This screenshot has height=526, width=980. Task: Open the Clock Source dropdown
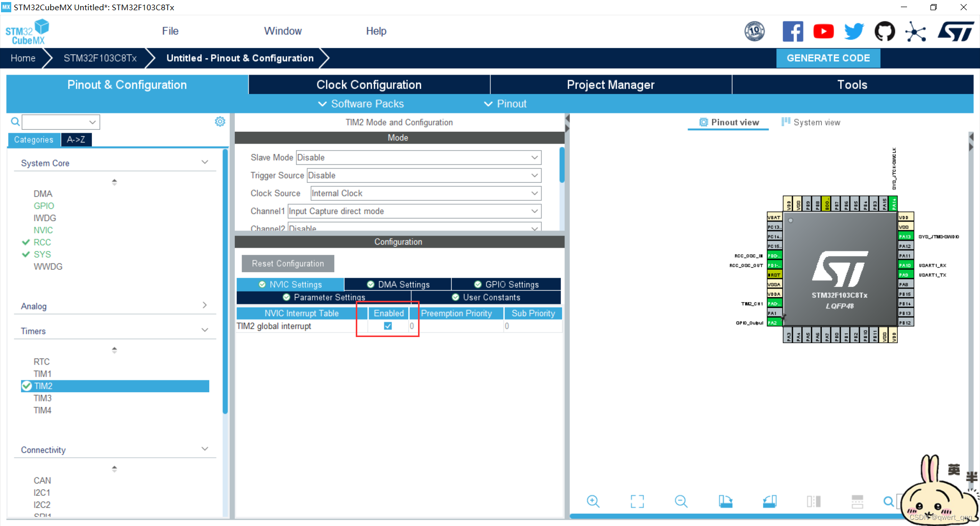[x=426, y=194]
